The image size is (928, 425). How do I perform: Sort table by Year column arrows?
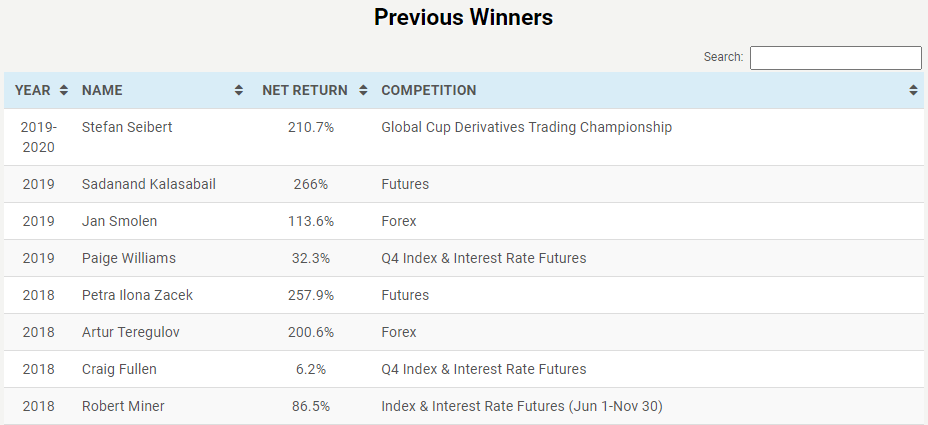[x=64, y=91]
